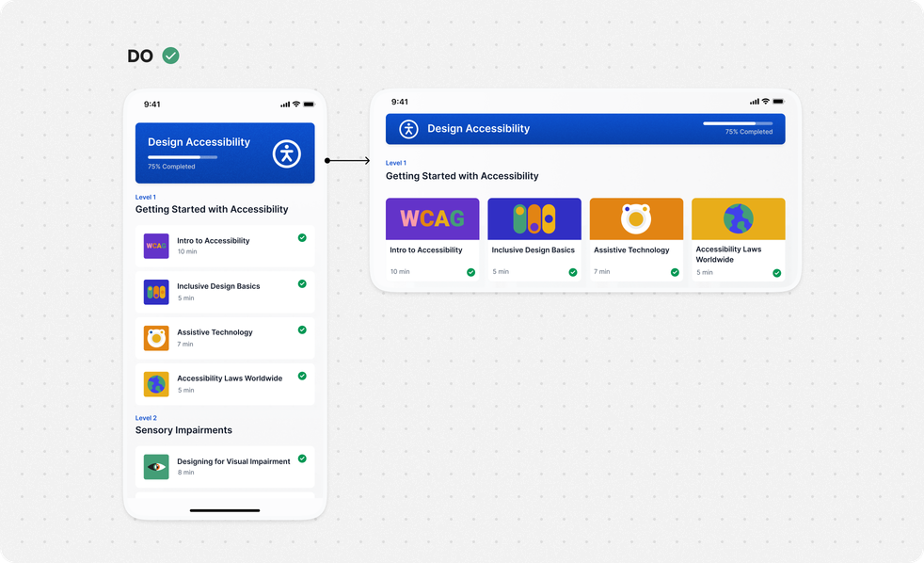Click the accessibility figure icon in phone header

coord(287,153)
